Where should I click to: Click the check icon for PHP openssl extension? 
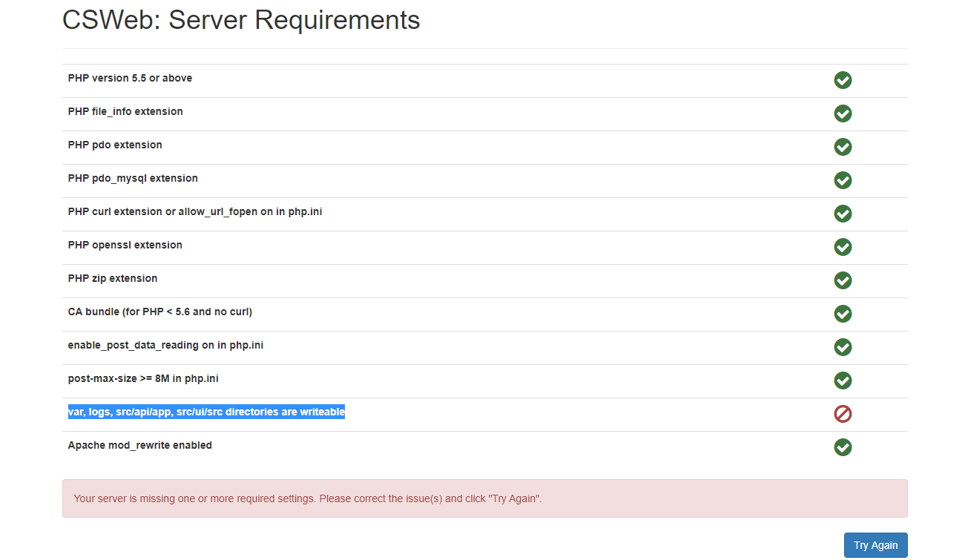[x=843, y=247]
